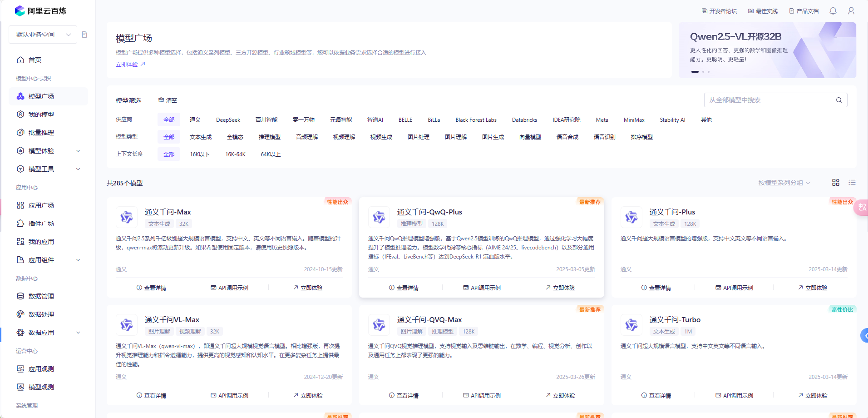The height and width of the screenshot is (418, 868).
Task: Open 数据处理 in the sidebar
Action: click(48, 314)
